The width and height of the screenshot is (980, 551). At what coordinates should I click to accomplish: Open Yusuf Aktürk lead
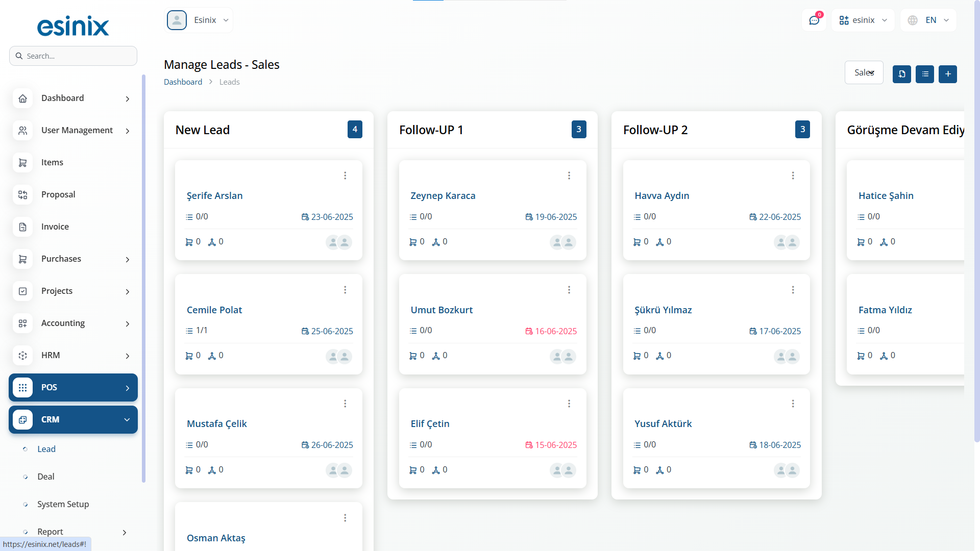pyautogui.click(x=663, y=423)
